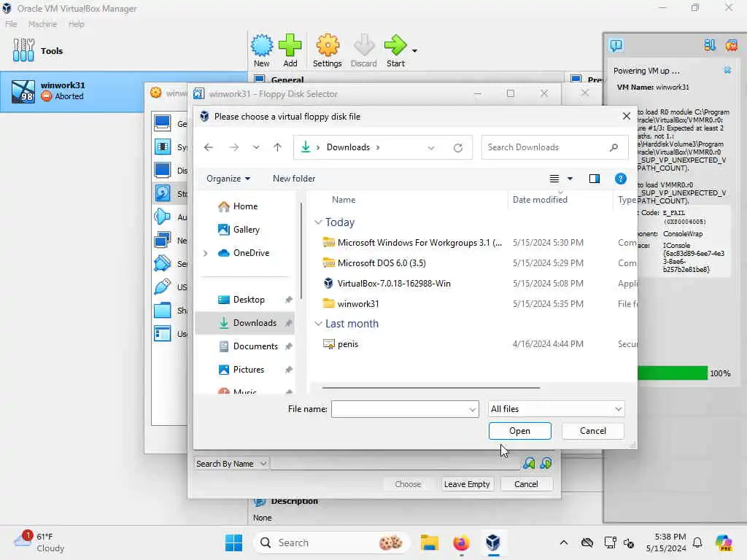Click the New VM toolbar icon
The height and width of the screenshot is (560, 747).
coord(262,51)
